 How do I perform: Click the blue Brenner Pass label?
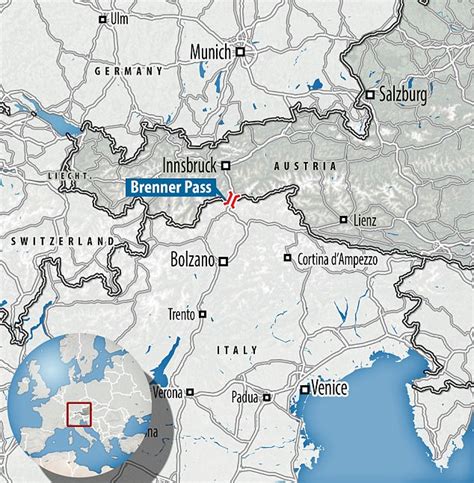pyautogui.click(x=171, y=187)
